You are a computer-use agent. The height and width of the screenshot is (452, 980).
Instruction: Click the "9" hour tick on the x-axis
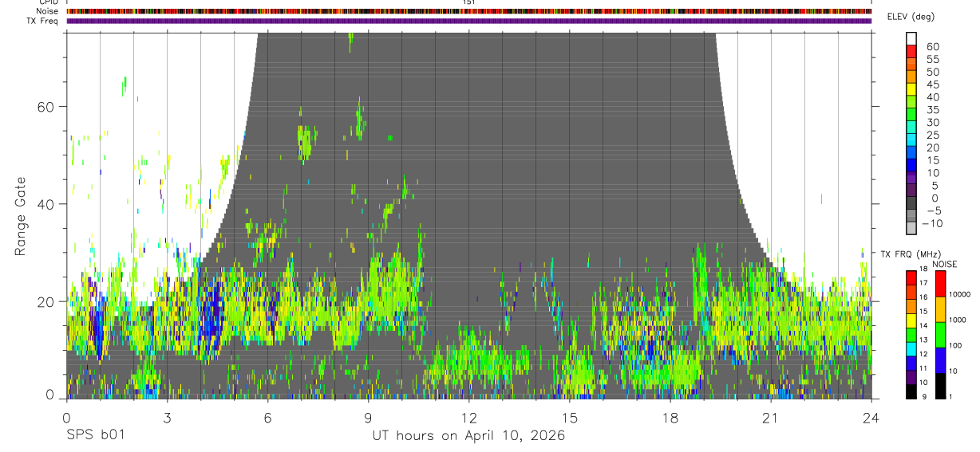click(x=368, y=418)
